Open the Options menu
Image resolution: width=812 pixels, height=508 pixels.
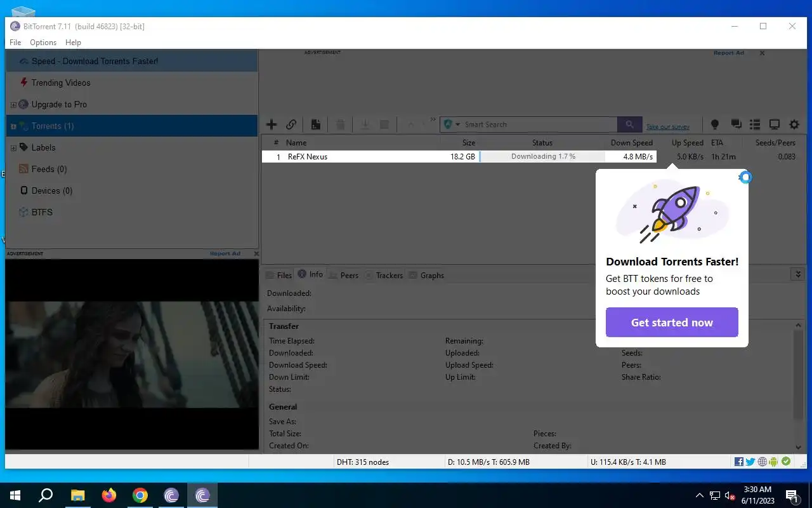click(x=43, y=43)
